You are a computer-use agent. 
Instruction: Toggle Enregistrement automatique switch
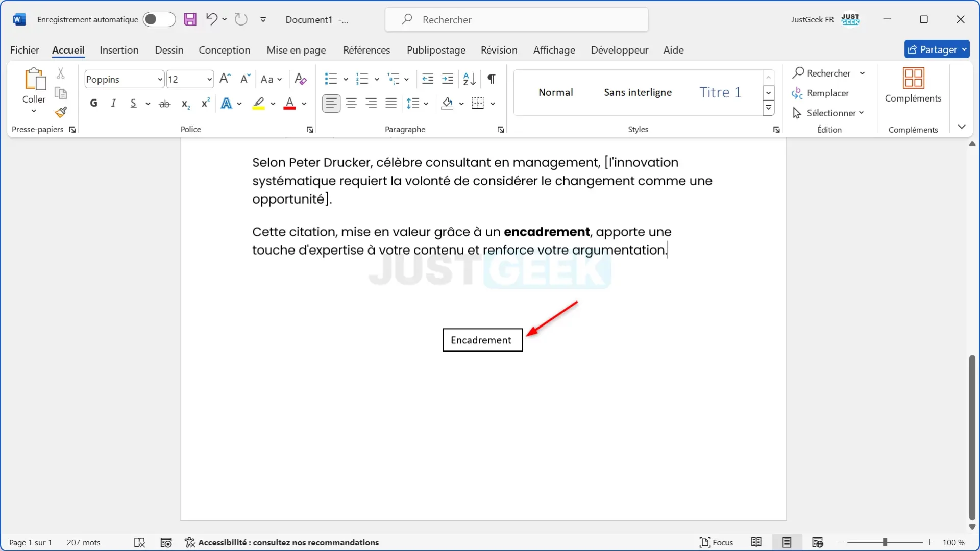159,19
